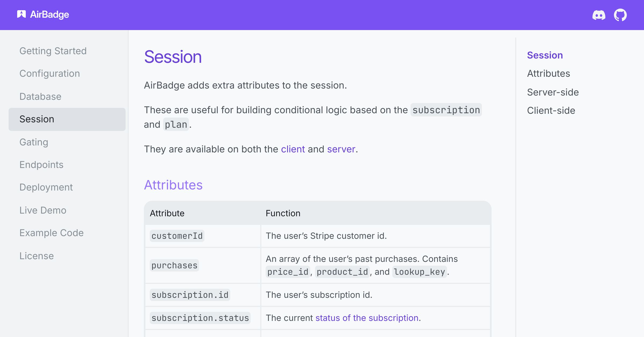Follow the 'client' link in paragraph

click(293, 149)
